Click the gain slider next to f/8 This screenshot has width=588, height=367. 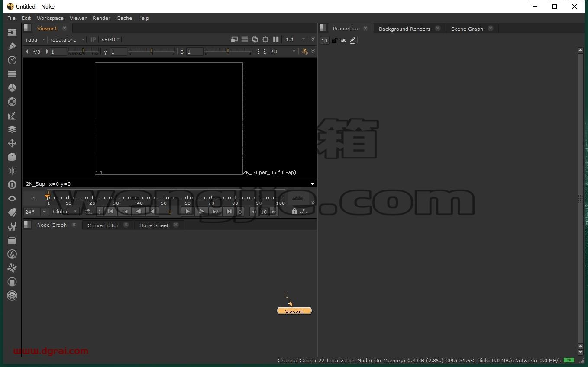(x=83, y=52)
